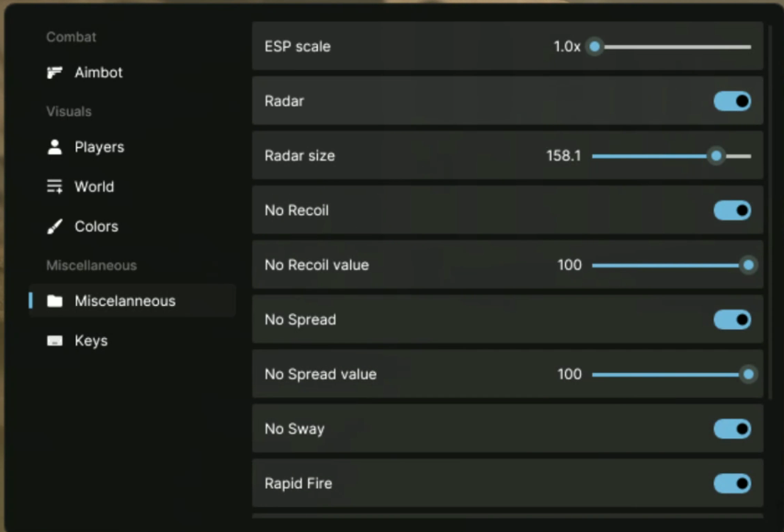Click the Radar size slider knob

click(716, 156)
